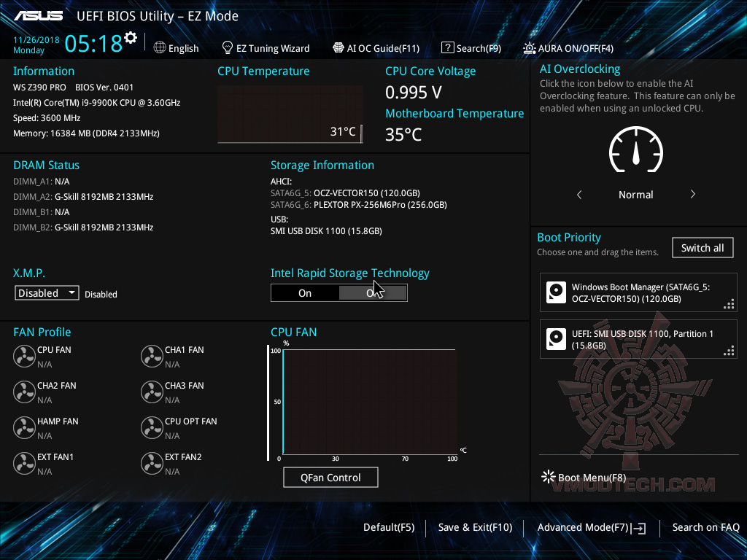Screen dimensions: 747x560
Task: Click the AI OC Guide brain icon
Action: [338, 47]
